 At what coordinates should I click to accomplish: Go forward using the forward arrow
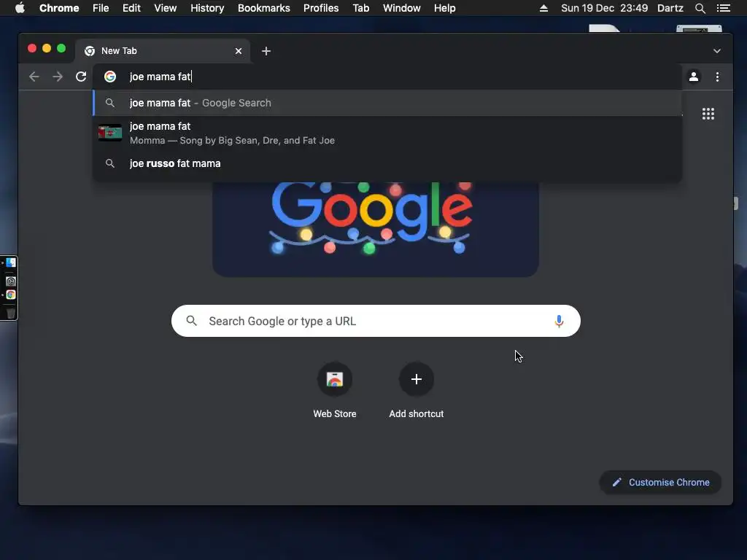click(58, 77)
